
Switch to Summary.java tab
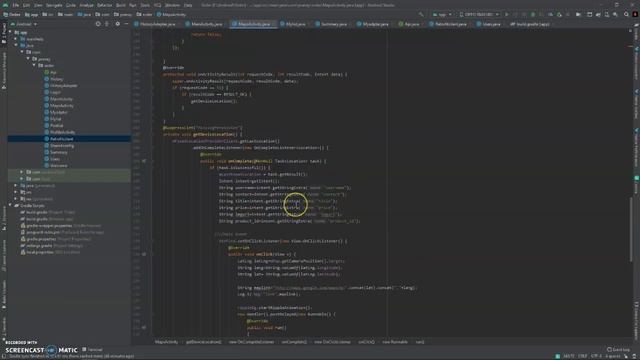pos(331,24)
